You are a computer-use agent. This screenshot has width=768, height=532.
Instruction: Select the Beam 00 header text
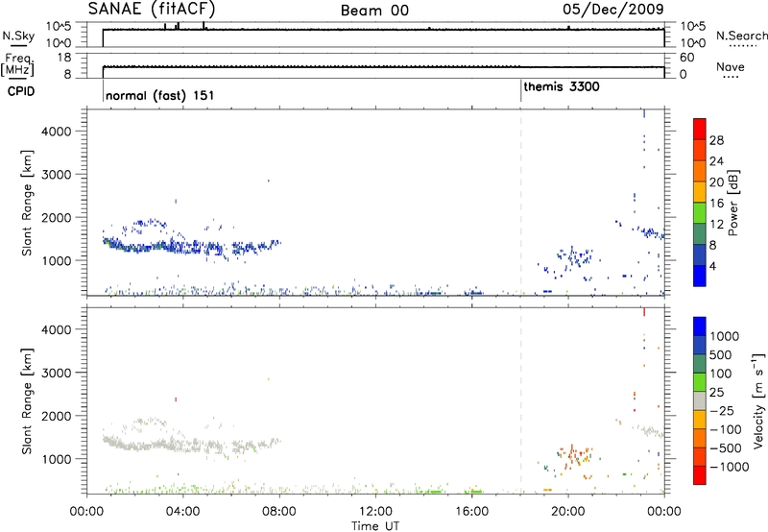pyautogui.click(x=374, y=11)
